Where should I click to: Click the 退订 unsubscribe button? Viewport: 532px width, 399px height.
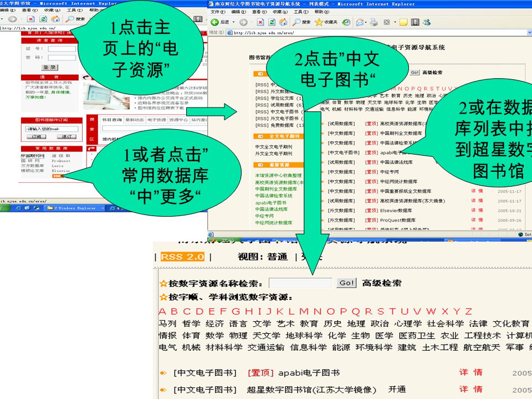click(x=66, y=137)
